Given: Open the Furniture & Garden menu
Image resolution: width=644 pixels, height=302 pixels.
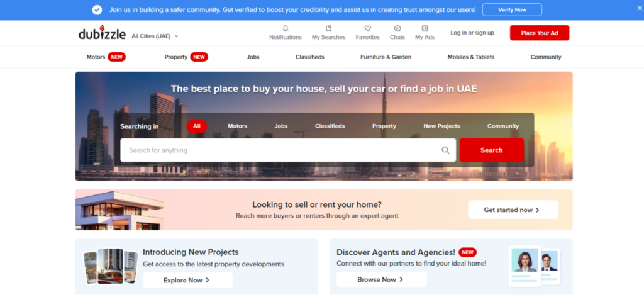Looking at the screenshot, I should click(386, 57).
